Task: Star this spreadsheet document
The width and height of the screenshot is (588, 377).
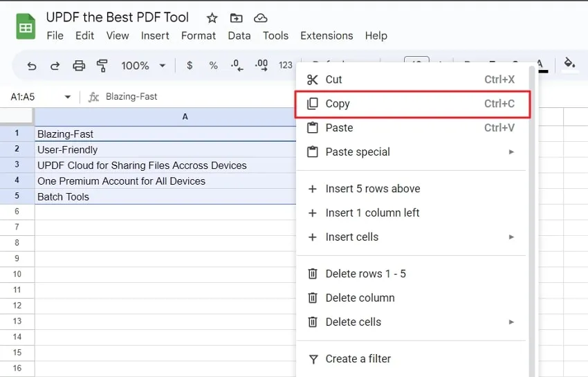Action: click(212, 18)
